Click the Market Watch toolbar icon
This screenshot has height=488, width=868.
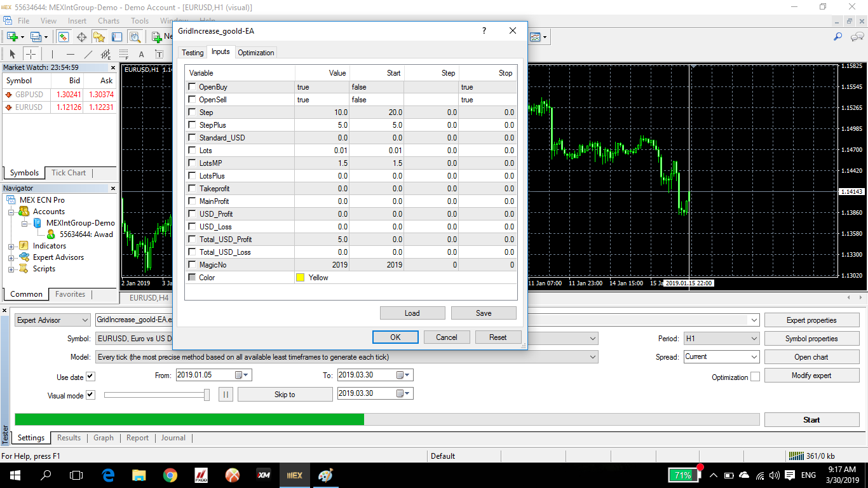pos(64,37)
